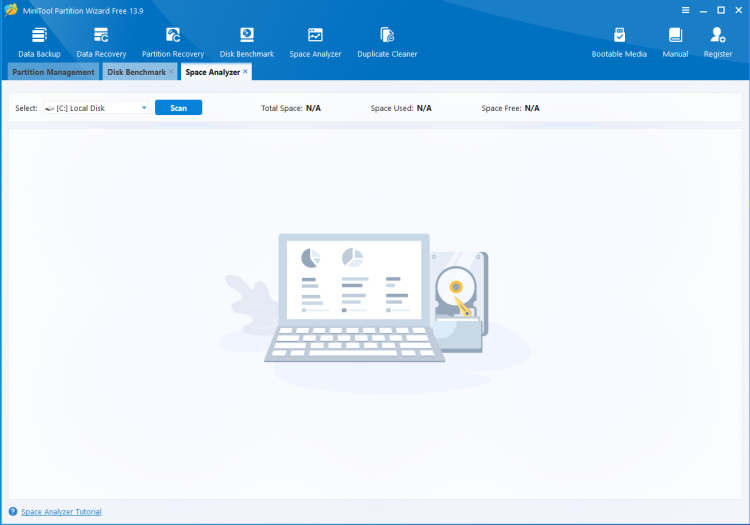Viewport: 750px width, 525px height.
Task: Switch to the Partition Management tab
Action: pos(53,72)
